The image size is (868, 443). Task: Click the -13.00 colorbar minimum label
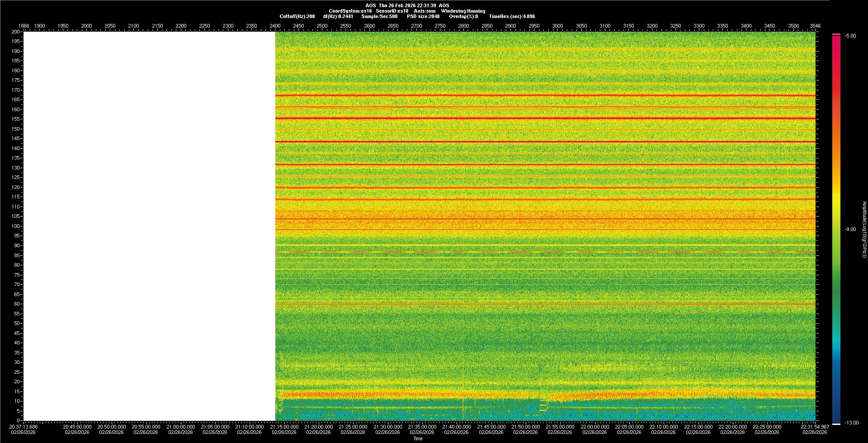pos(851,423)
